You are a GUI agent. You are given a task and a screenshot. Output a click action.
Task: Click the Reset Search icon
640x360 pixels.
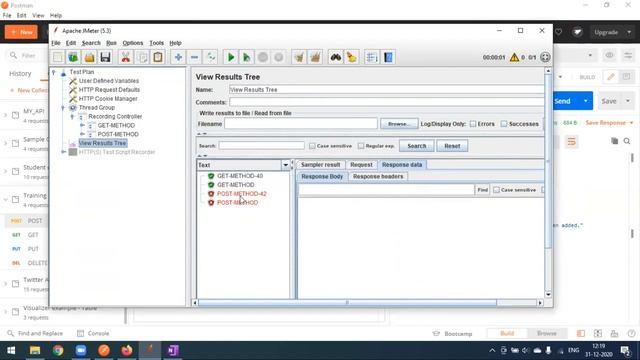coord(351,57)
